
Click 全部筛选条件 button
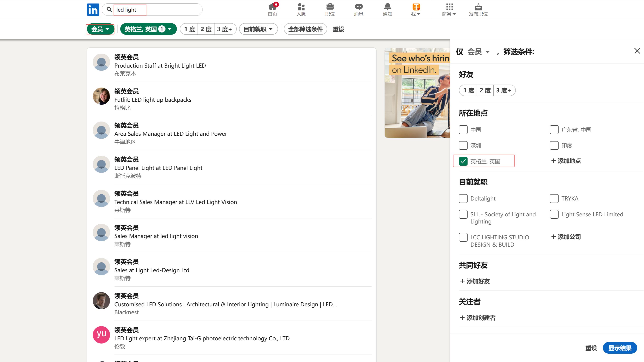(305, 29)
